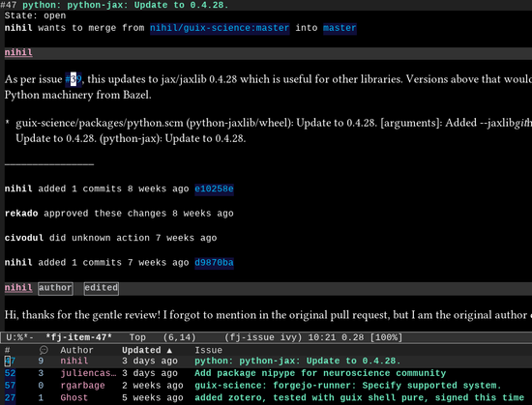Open issue number 47 in the list

click(10, 361)
